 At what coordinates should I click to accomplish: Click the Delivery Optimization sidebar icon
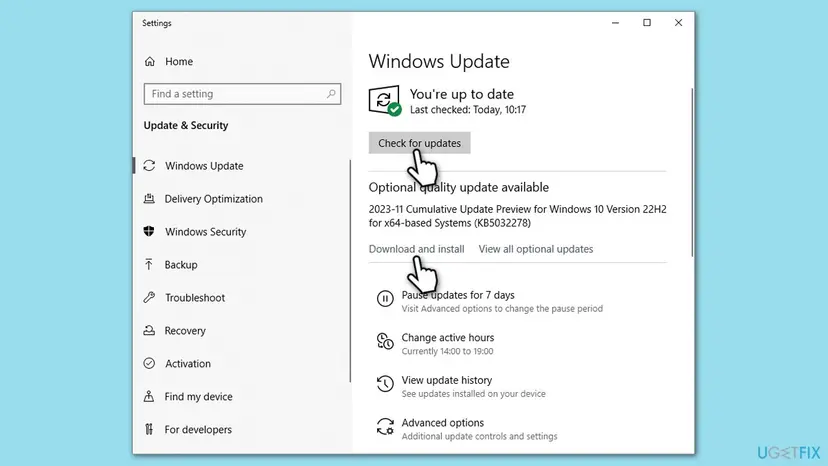[x=149, y=199]
